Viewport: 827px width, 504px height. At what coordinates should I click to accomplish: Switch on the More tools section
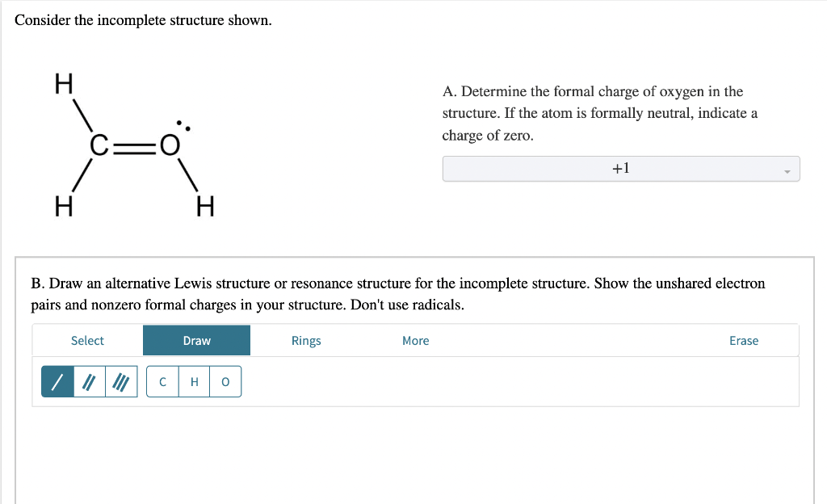pos(415,340)
